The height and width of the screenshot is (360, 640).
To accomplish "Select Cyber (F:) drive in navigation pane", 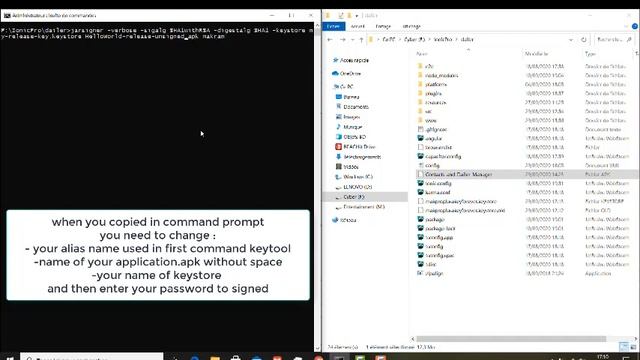I will coord(365,197).
